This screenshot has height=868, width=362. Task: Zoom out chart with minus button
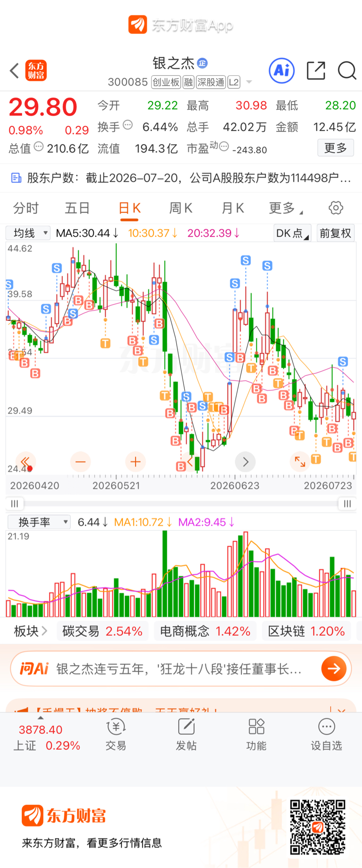coord(81,462)
